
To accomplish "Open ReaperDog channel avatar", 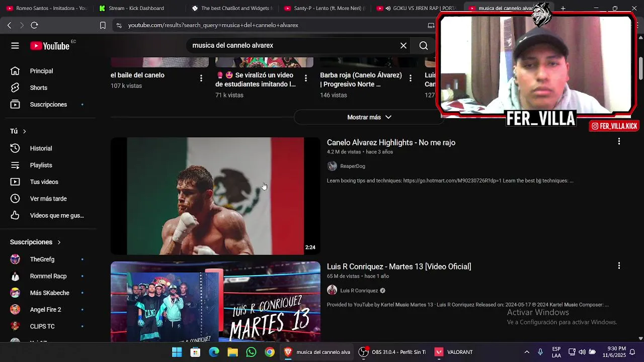I will click(x=332, y=166).
